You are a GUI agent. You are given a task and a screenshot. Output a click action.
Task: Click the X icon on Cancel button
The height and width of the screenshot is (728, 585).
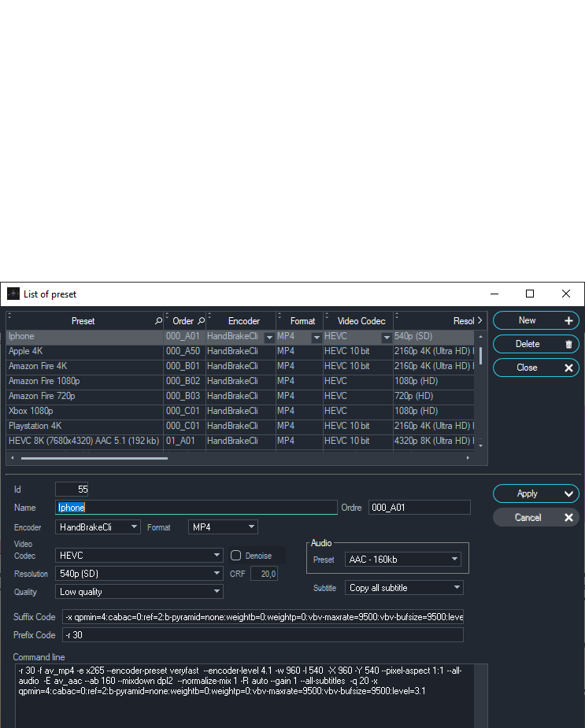568,518
